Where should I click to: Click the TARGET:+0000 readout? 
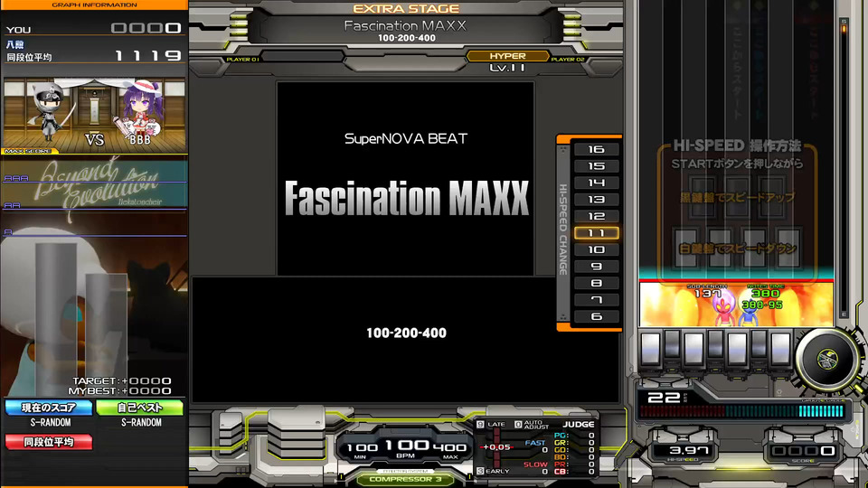coord(122,380)
